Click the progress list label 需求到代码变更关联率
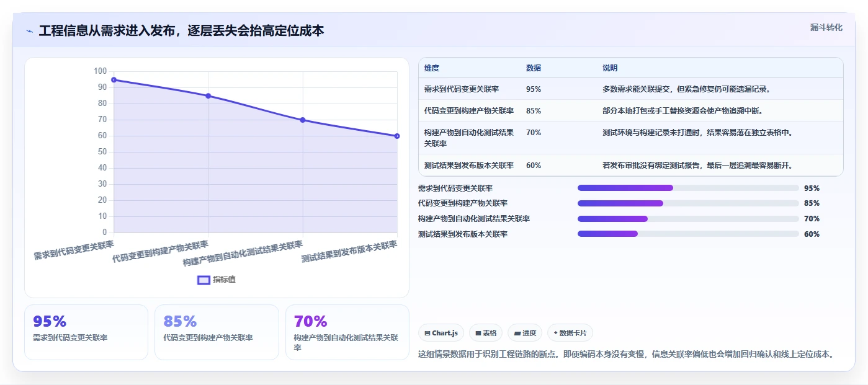The width and height of the screenshot is (868, 385). (455, 188)
